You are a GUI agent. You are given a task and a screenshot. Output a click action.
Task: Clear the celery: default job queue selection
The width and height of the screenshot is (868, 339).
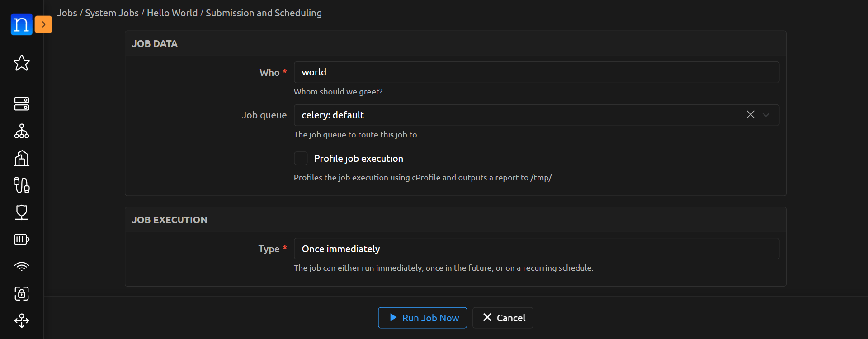[750, 115]
